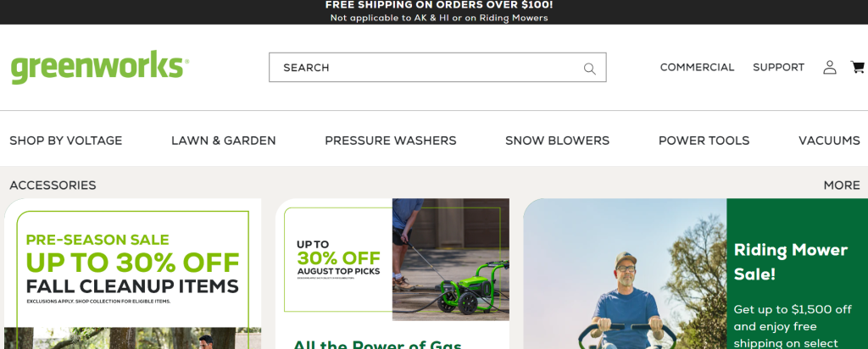Expand the MORE navigation menu
This screenshot has width=868, height=349.
pos(842,186)
